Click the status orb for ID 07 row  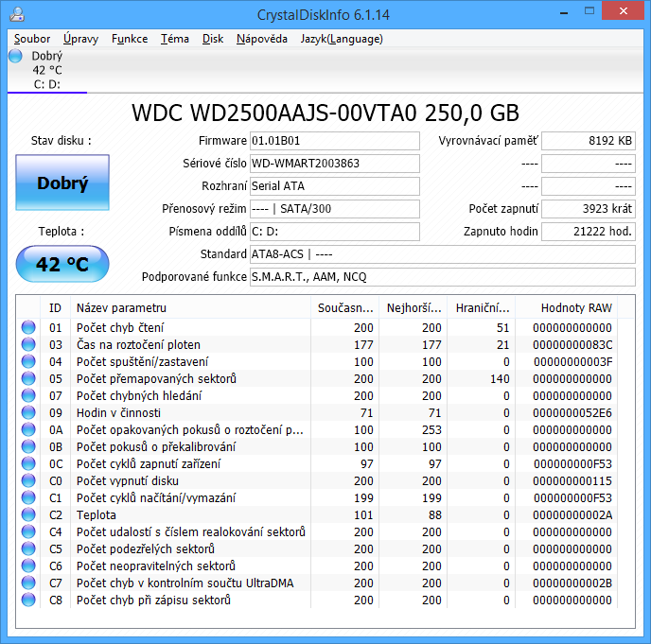click(x=28, y=395)
